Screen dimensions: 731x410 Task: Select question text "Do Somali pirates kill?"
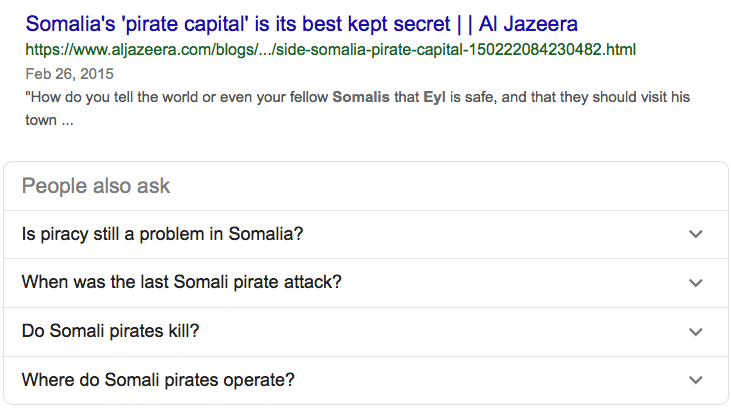click(117, 331)
